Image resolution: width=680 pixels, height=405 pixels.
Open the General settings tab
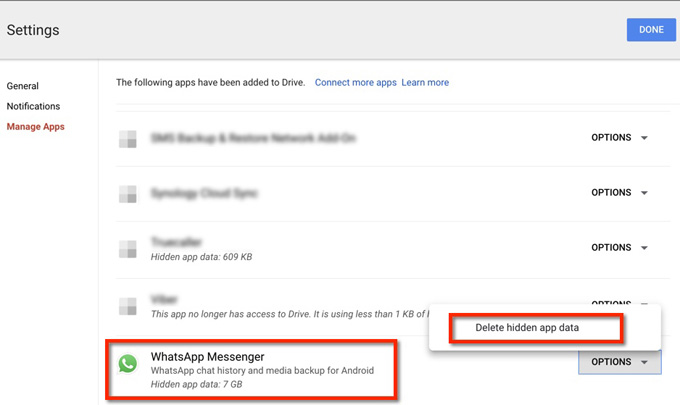pos(23,86)
